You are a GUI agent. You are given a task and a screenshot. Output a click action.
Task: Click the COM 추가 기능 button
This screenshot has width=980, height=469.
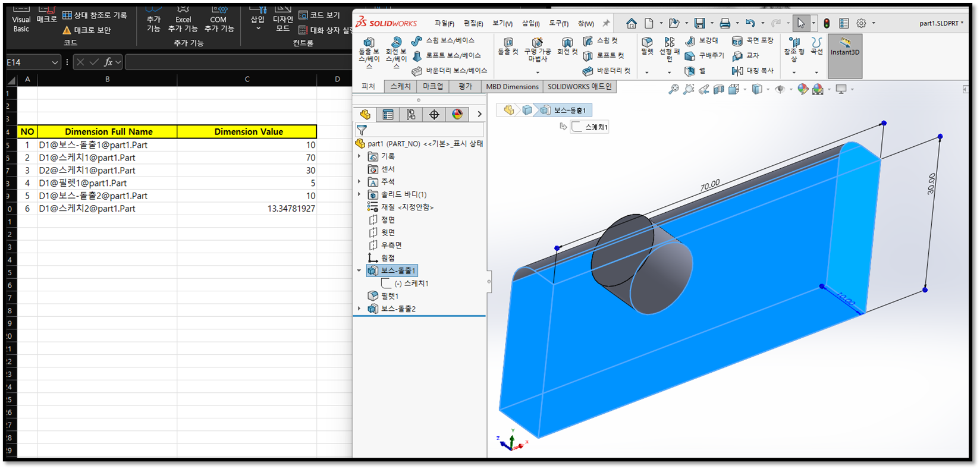[x=219, y=20]
